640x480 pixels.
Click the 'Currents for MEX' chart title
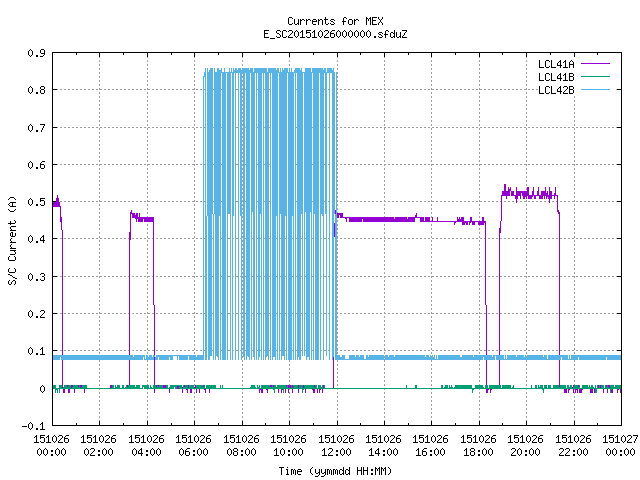click(335, 21)
